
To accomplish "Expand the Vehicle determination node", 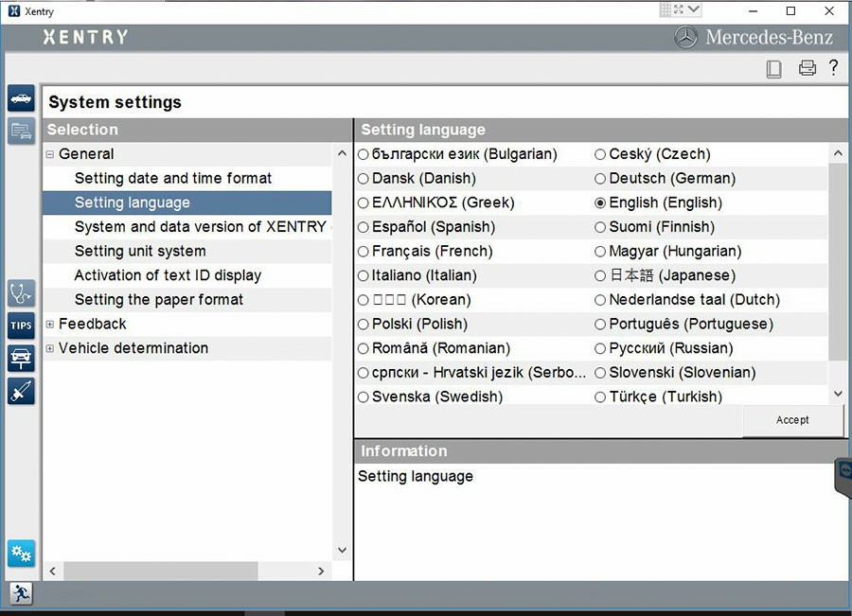I will (50, 348).
